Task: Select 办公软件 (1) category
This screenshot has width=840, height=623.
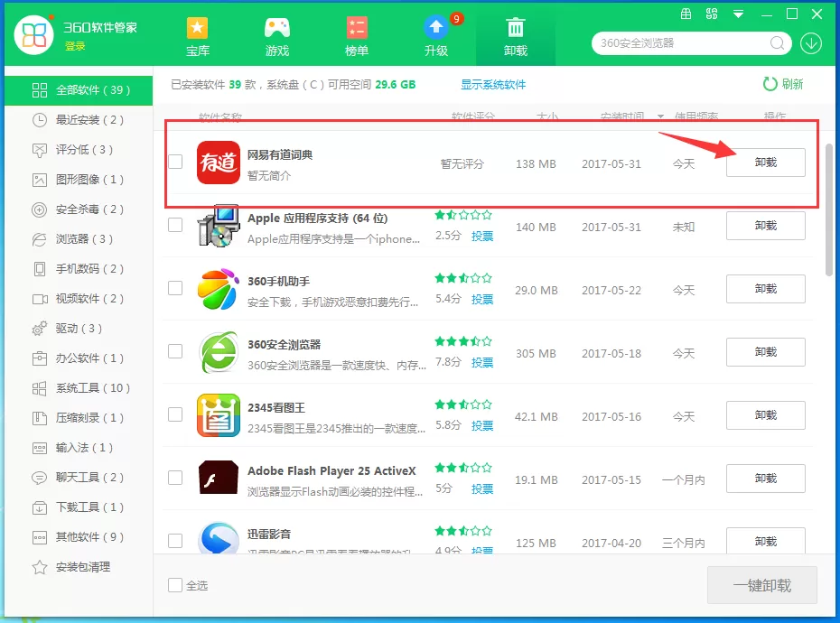Action: tap(79, 358)
